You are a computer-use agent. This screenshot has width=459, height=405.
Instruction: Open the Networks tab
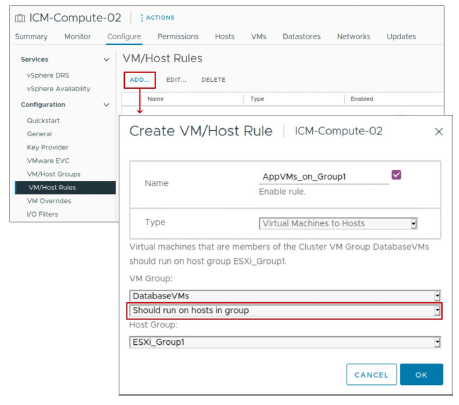[x=353, y=37]
